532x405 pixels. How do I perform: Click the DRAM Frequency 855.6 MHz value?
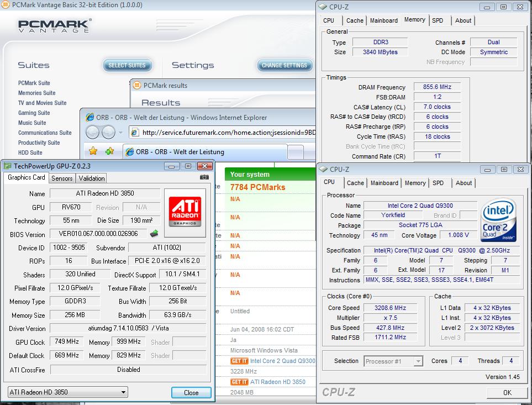437,87
